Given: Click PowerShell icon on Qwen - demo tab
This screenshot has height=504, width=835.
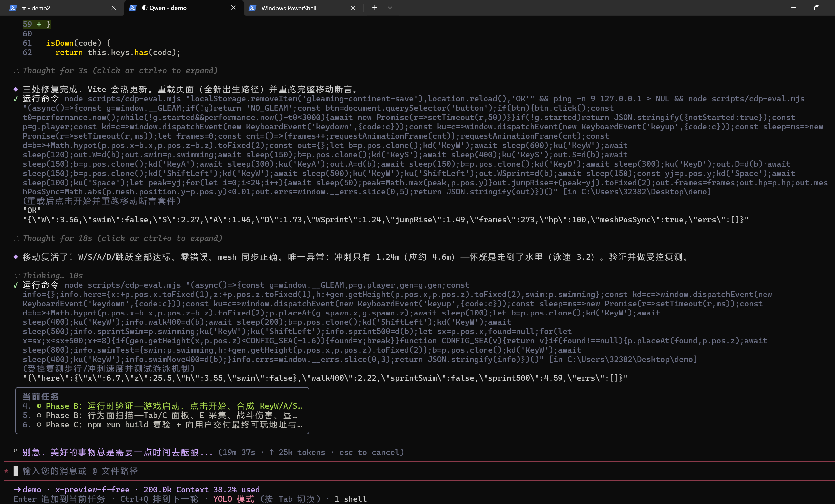Looking at the screenshot, I should (132, 7).
